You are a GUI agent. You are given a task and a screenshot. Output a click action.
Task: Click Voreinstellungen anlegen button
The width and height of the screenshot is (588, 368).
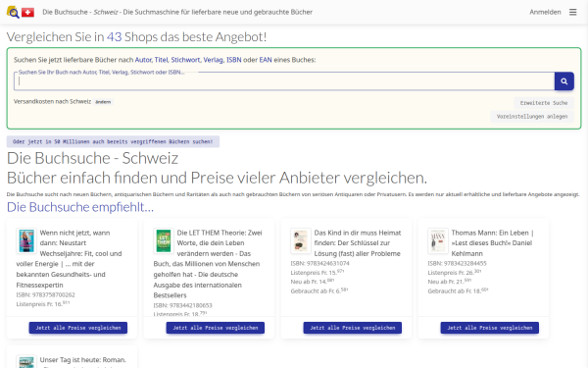tap(532, 117)
